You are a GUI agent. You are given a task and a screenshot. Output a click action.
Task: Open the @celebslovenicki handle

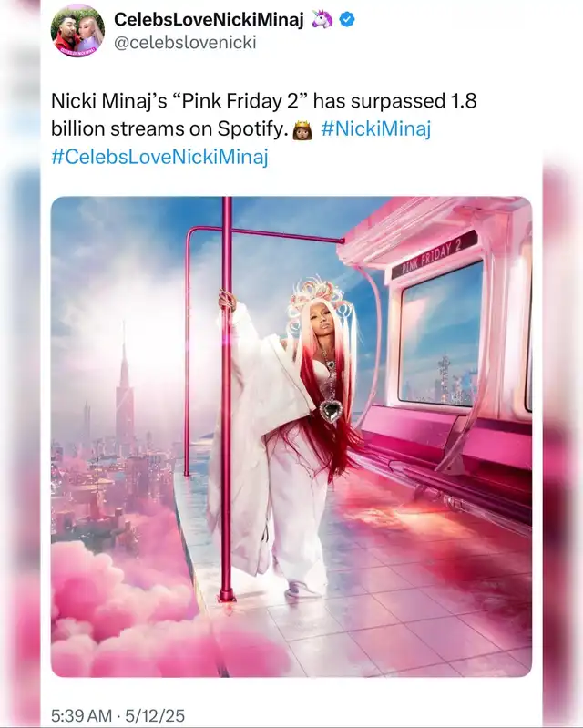click(x=185, y=43)
